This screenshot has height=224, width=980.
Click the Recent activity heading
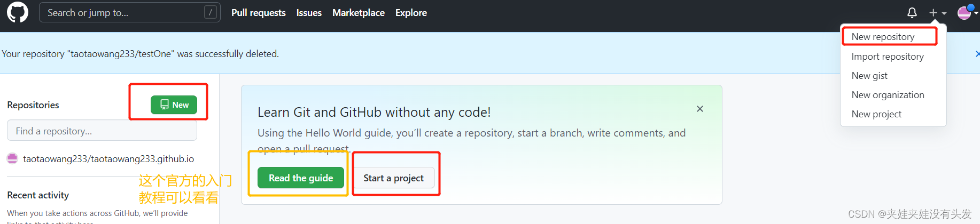click(38, 195)
